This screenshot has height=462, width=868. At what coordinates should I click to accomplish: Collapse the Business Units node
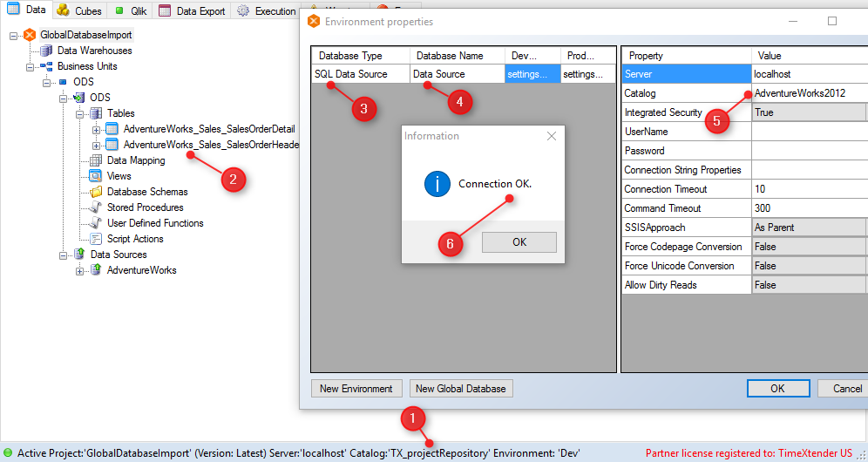(30, 66)
